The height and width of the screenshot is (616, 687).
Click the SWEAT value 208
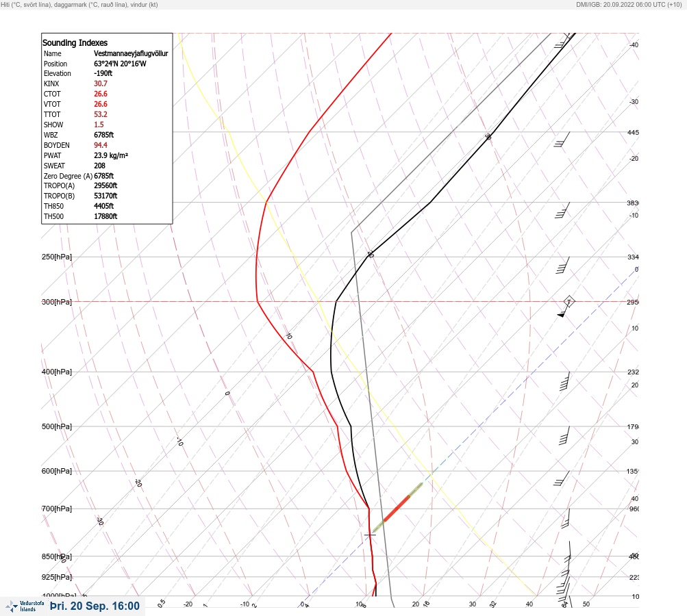click(99, 166)
